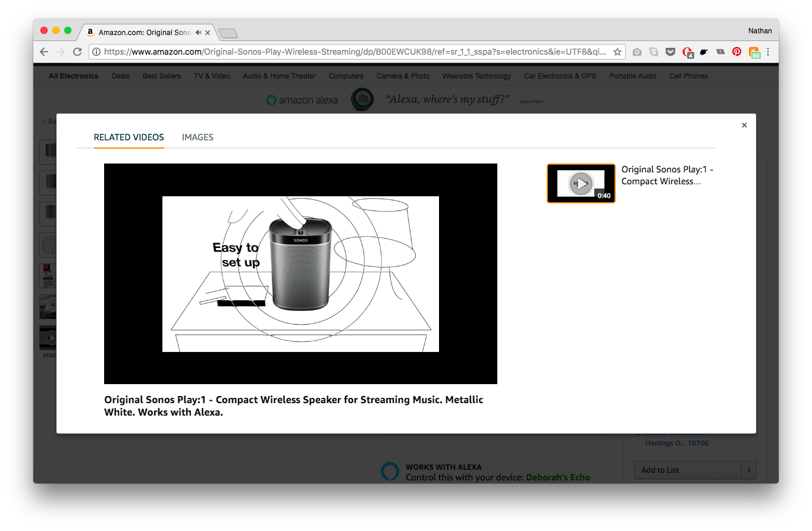
Task: Click the bold Sonos caption below the video
Action: (x=294, y=406)
